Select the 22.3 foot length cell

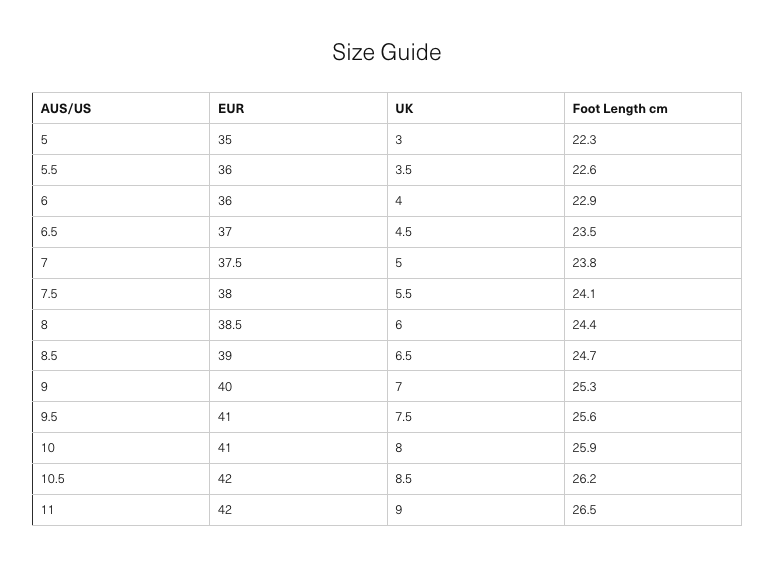[584, 140]
